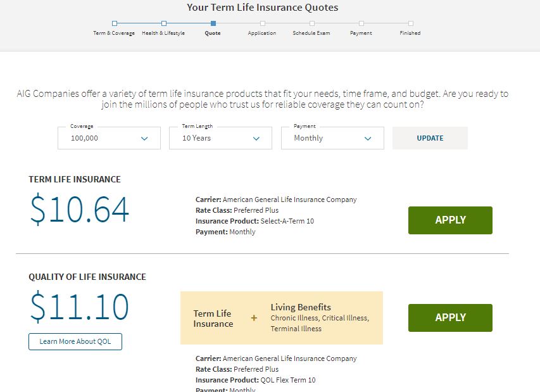The image size is (540, 392).
Task: Apply for Quality of Life Insurance
Action: pos(450,317)
